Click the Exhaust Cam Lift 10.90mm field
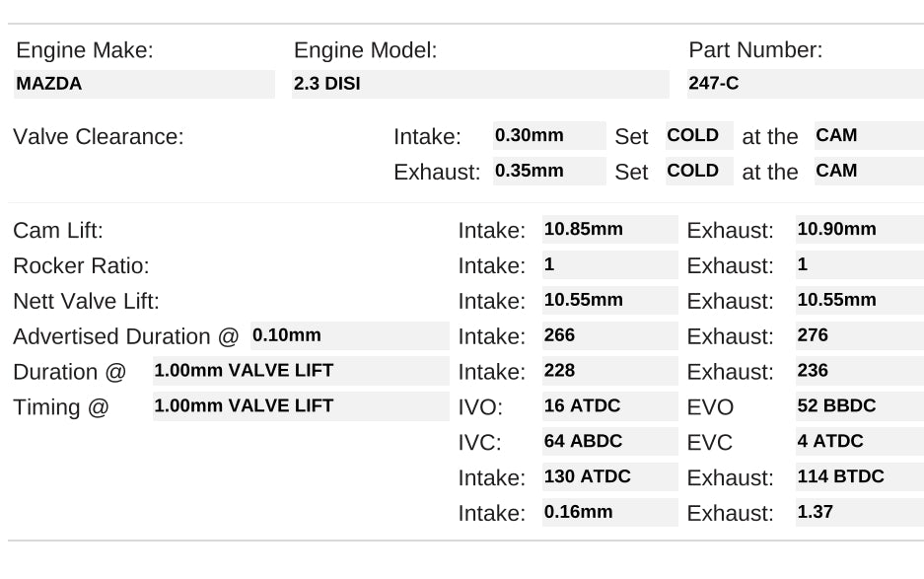 [x=858, y=230]
